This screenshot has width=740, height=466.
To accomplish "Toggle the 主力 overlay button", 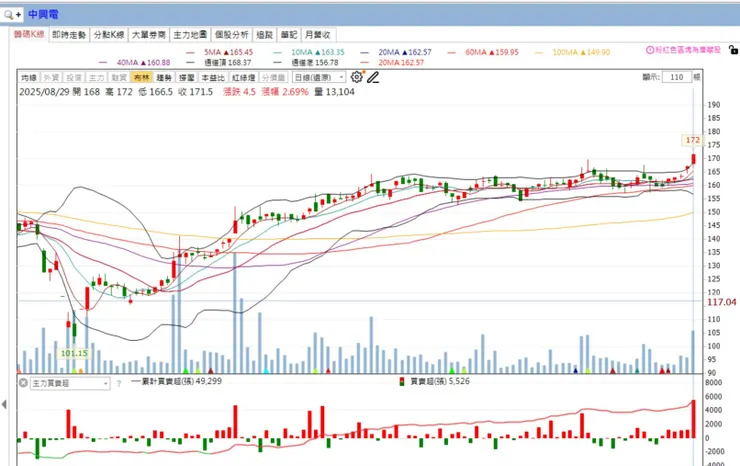I will (96, 77).
